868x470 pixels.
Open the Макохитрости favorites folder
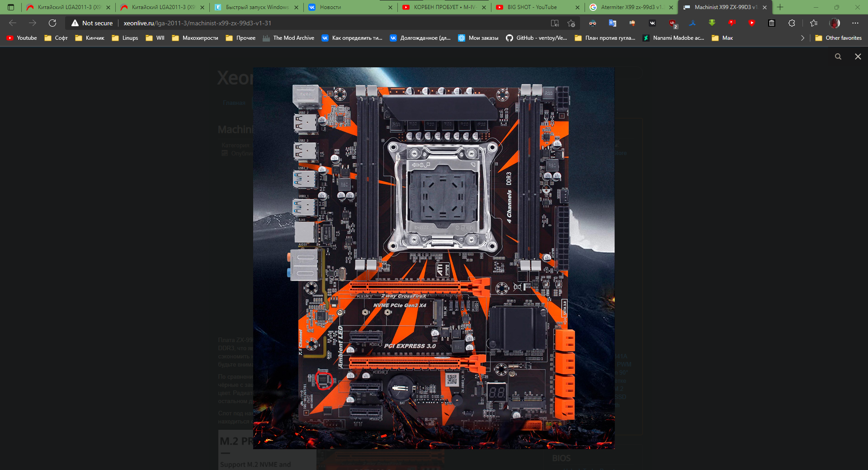click(195, 38)
